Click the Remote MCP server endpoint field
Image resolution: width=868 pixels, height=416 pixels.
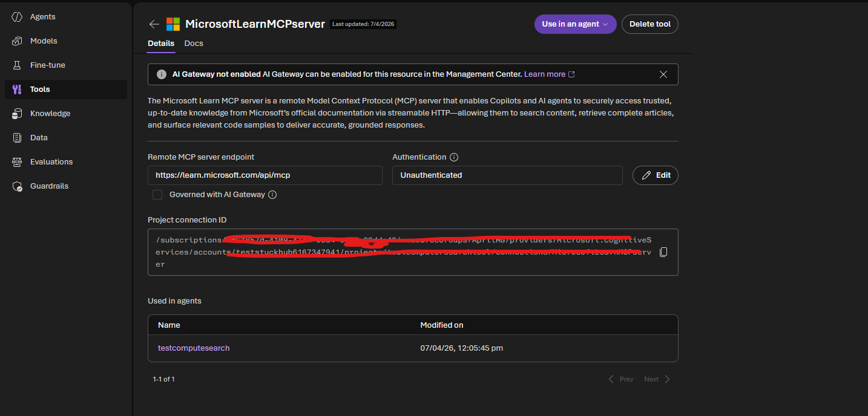click(265, 175)
